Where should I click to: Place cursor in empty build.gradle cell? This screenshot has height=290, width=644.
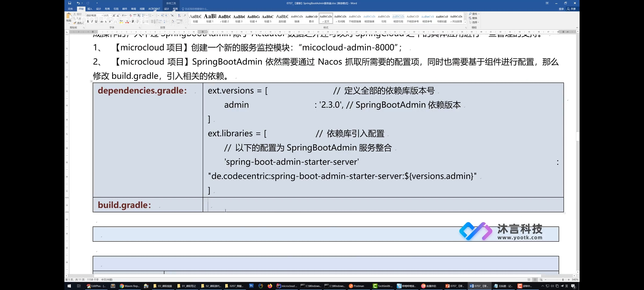pos(383,205)
